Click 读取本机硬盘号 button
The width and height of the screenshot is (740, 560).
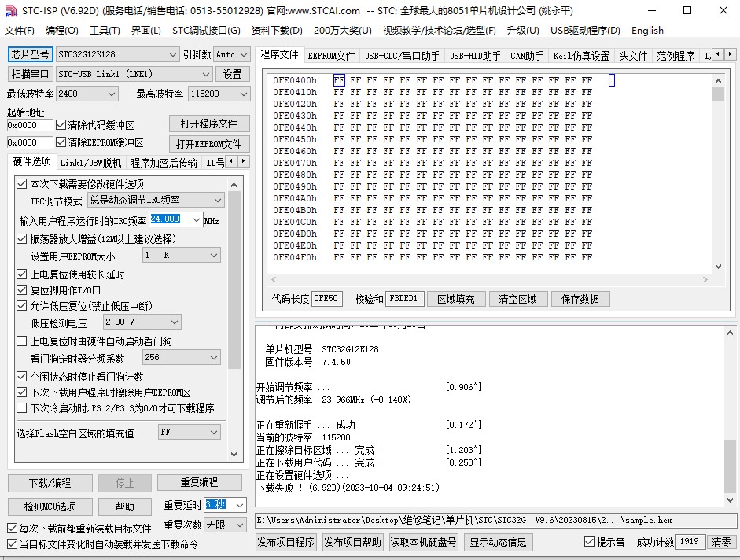pos(423,542)
